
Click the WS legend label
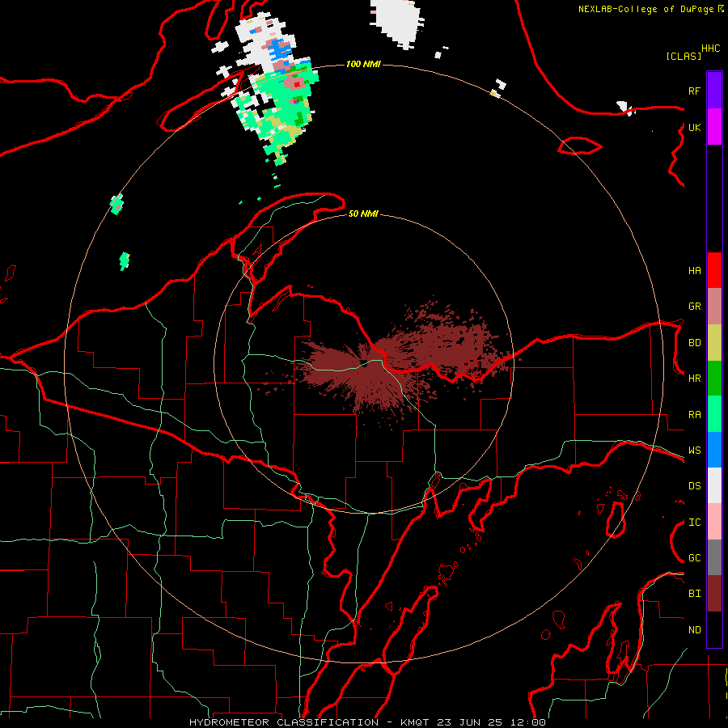[694, 451]
